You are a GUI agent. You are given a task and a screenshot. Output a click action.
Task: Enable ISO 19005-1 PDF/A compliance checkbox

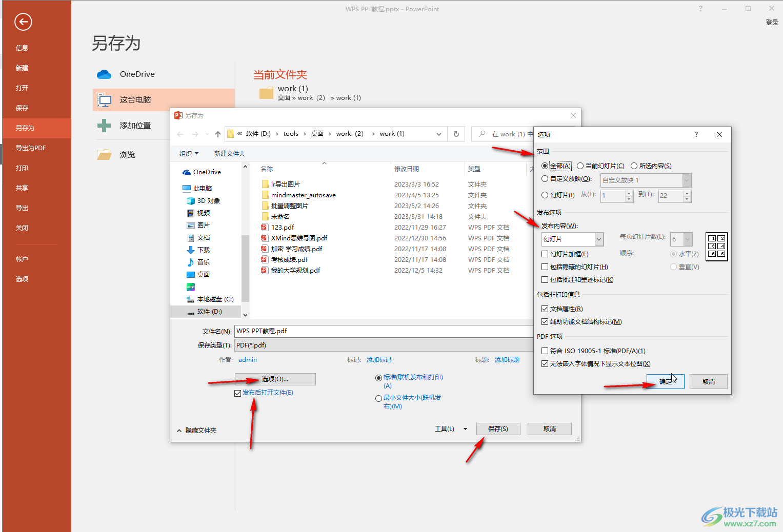[545, 351]
